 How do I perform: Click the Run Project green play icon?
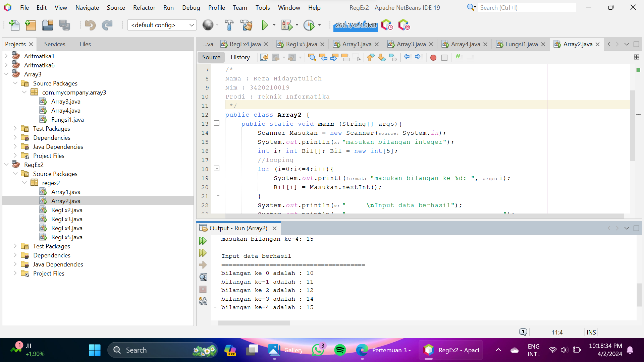point(265,25)
